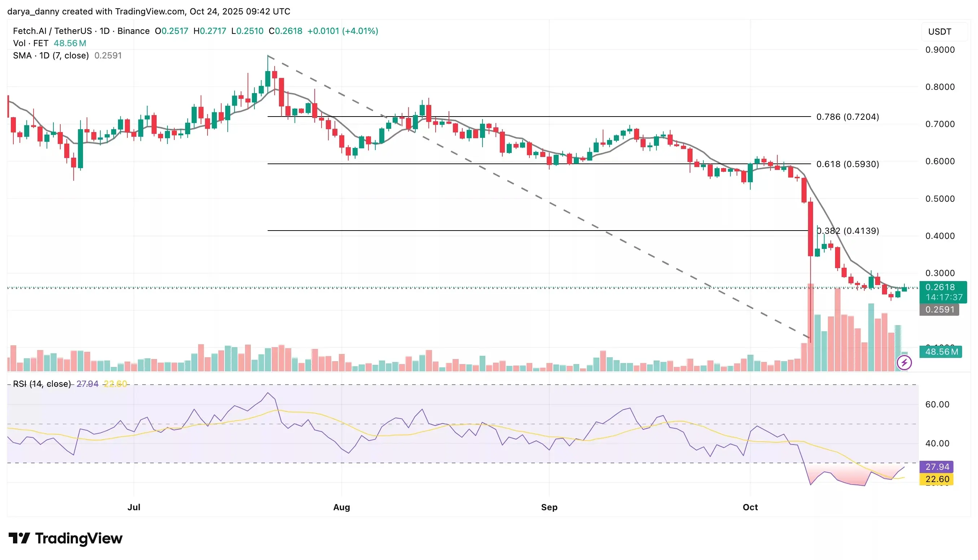Click the TradingView logo icon
This screenshot has width=978, height=560.
tap(19, 538)
